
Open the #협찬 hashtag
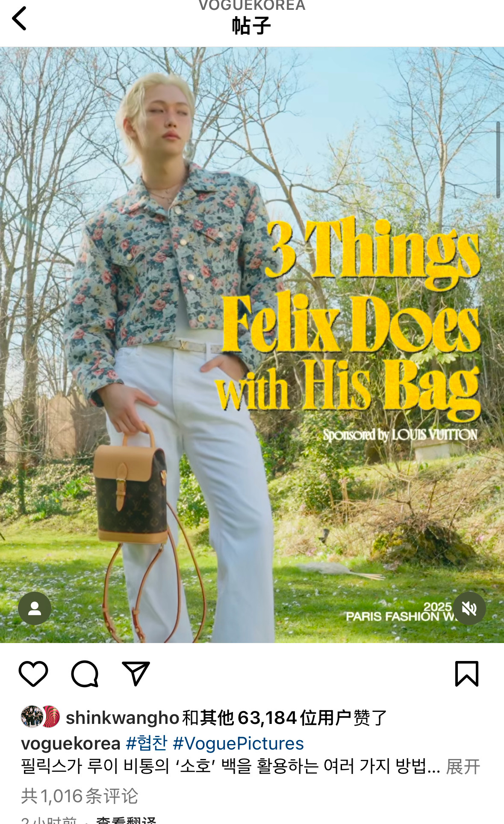[147, 743]
